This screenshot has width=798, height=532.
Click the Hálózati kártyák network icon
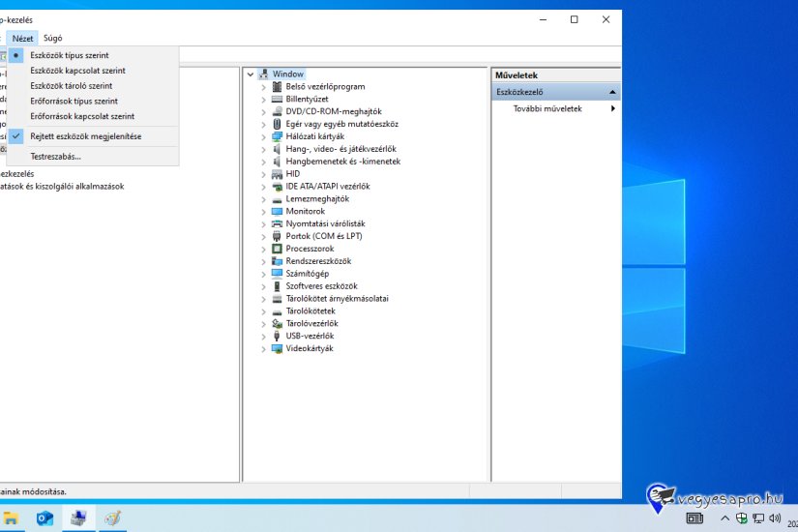pyautogui.click(x=277, y=136)
